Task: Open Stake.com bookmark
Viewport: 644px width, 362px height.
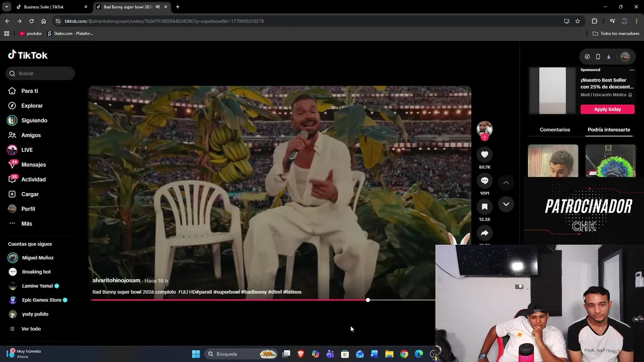Action: click(70, 34)
